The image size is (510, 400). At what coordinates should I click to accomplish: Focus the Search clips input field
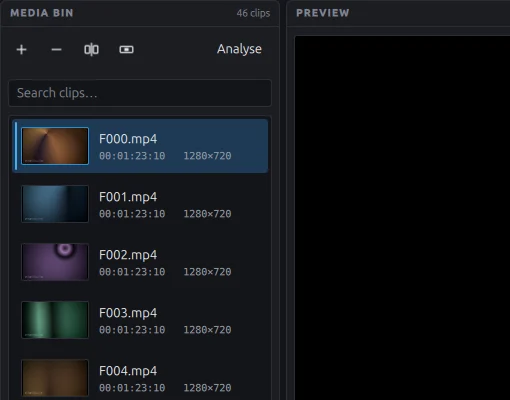point(140,93)
